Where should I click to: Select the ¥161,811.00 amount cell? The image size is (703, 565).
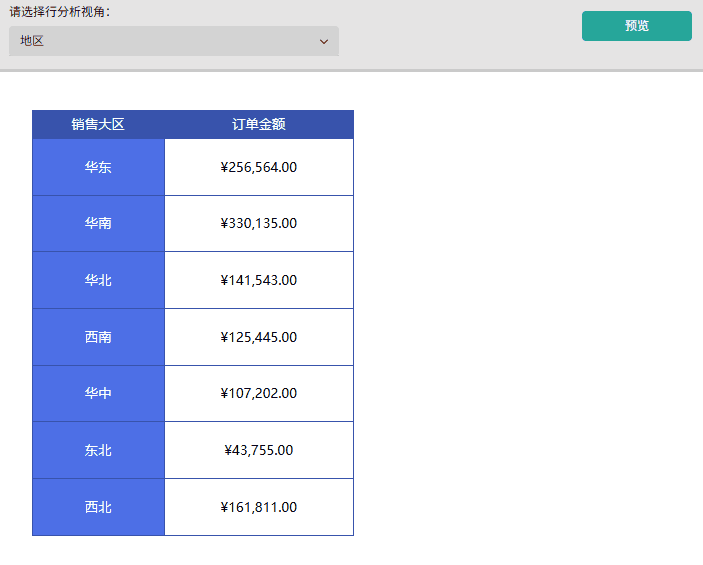coord(259,507)
